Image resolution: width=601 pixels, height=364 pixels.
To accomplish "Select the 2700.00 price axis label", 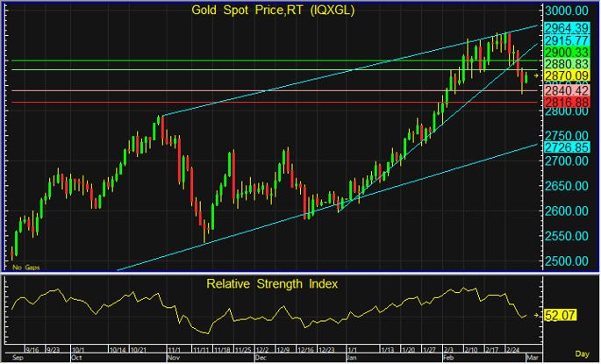I will click(x=567, y=161).
